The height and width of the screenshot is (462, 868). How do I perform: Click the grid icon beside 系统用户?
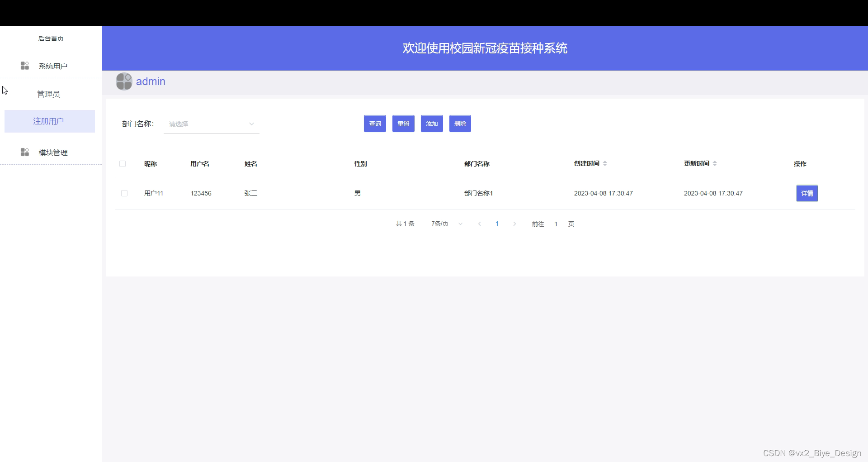25,66
